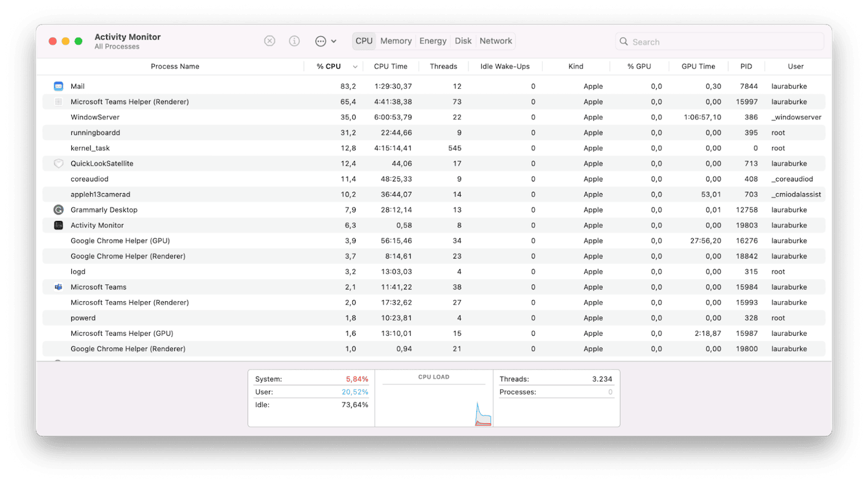Viewport: 868px width, 484px height.
Task: Open the chevron dropdown beside the ellipsis
Action: (334, 40)
